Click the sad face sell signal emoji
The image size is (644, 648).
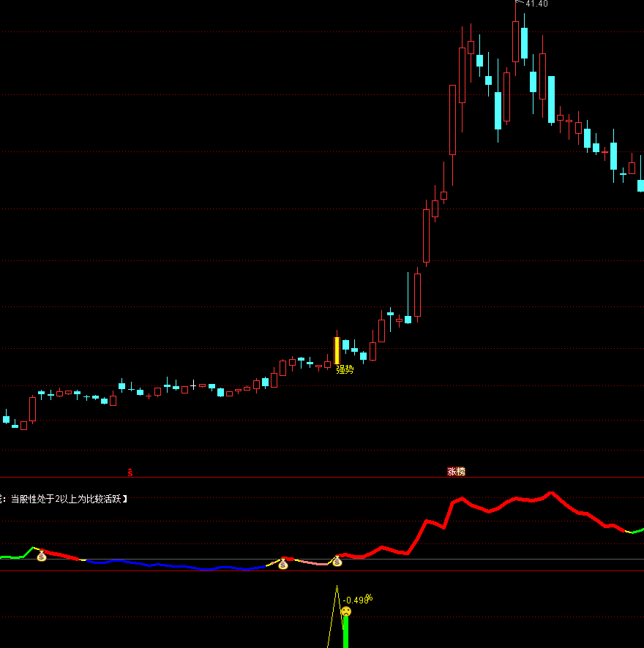pyautogui.click(x=346, y=611)
